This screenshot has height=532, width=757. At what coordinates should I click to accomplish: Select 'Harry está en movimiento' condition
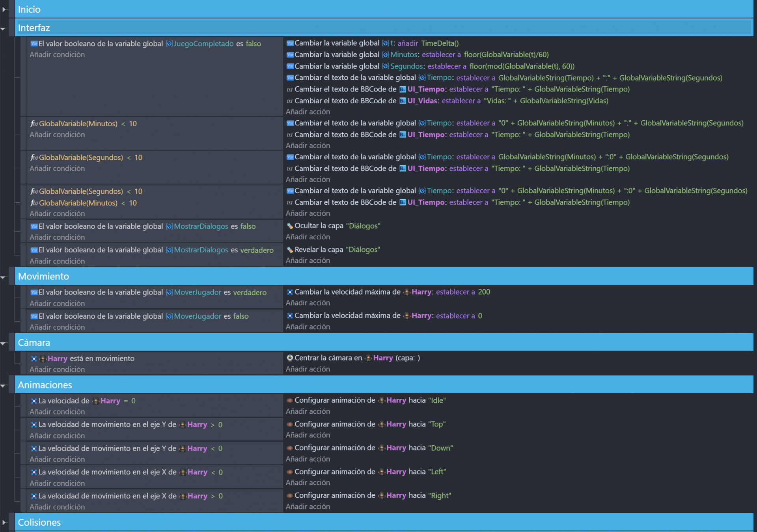(83, 358)
